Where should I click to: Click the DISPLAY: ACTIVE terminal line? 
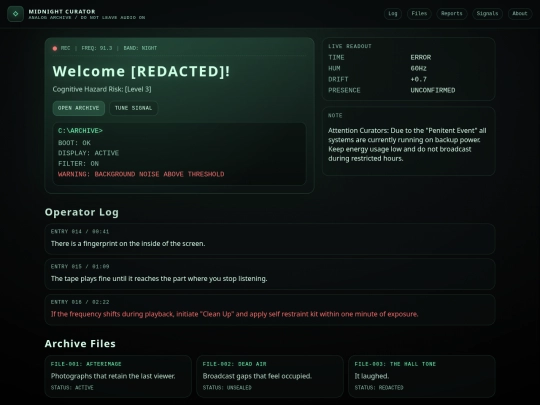pos(89,153)
